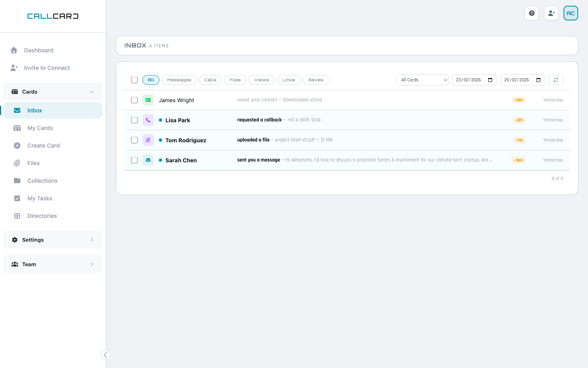Collapse the sidebar with the arrow control

pyautogui.click(x=106, y=355)
